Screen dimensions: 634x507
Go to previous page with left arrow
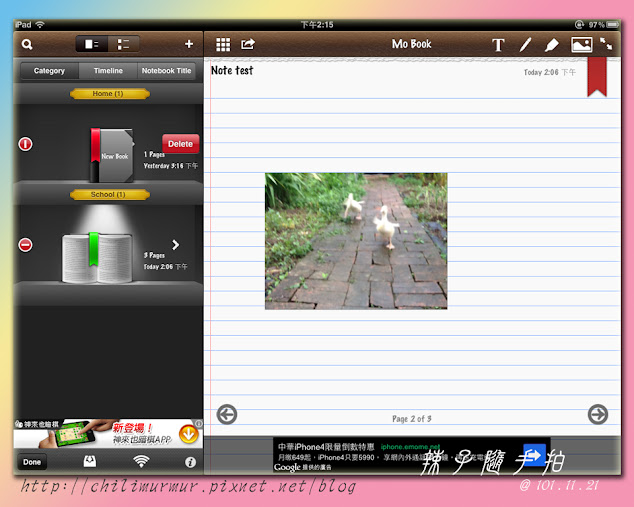226,414
